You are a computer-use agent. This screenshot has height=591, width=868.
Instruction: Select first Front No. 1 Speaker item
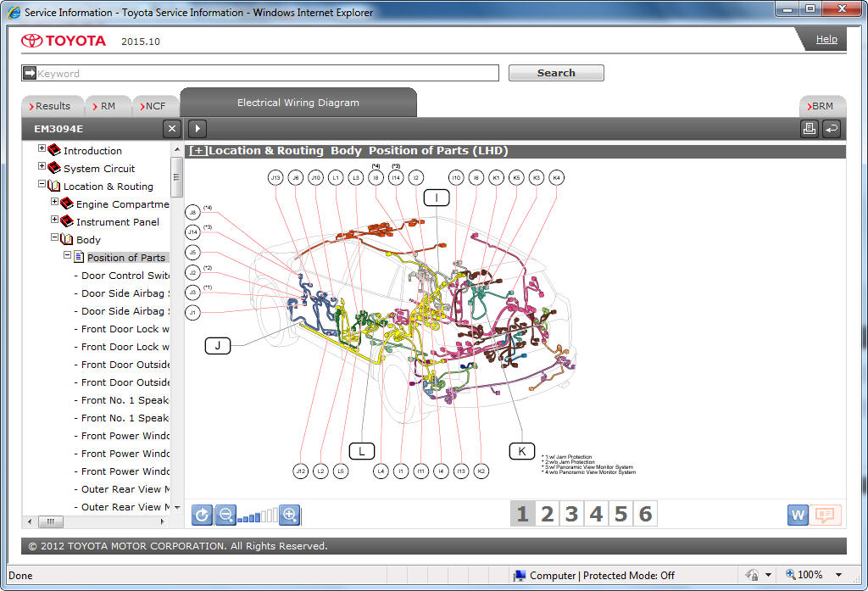pos(125,400)
